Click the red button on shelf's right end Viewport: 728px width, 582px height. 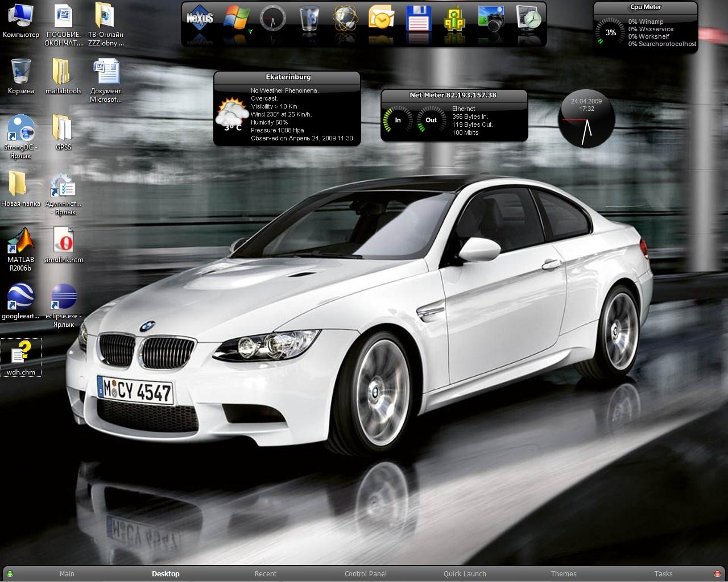pos(717,573)
